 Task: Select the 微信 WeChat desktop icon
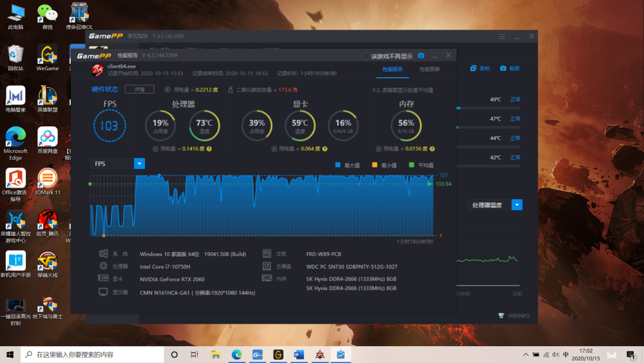[x=47, y=17]
